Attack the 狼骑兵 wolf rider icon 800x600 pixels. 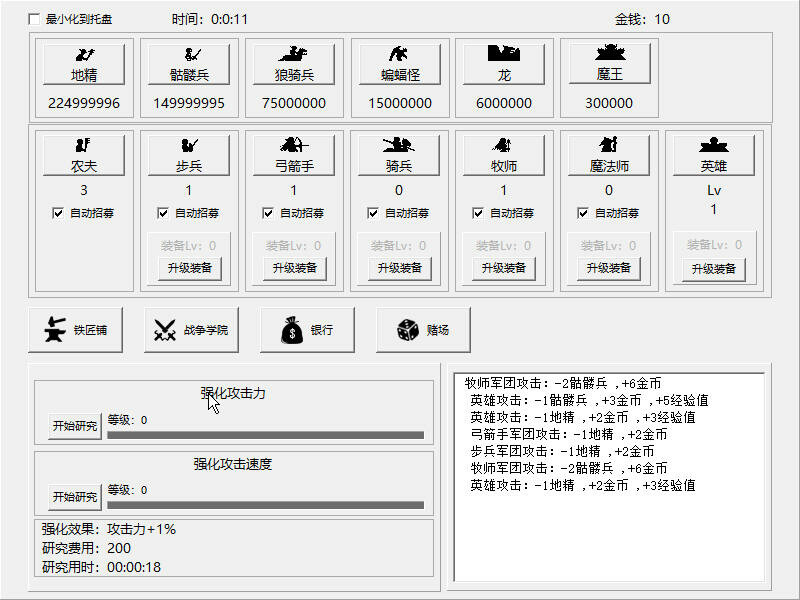pyautogui.click(x=293, y=61)
